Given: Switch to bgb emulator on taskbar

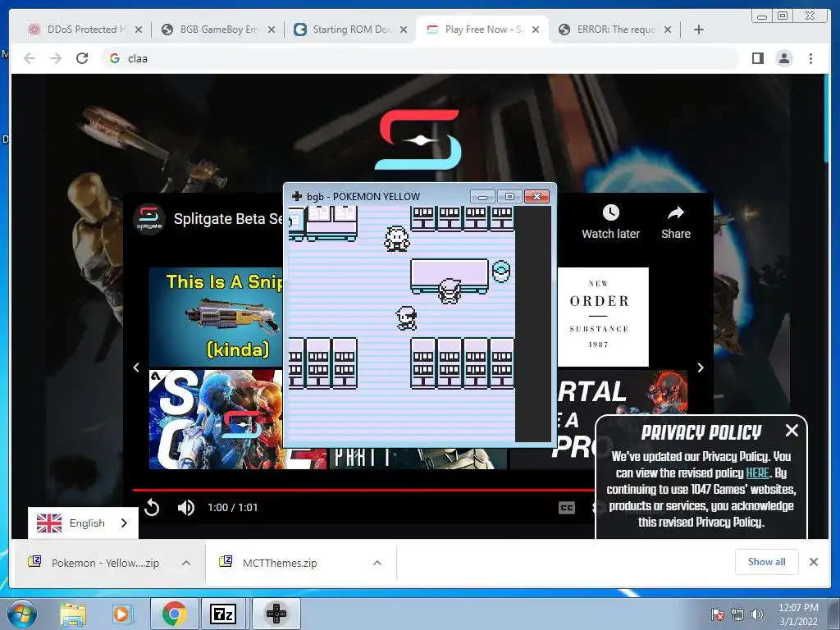Looking at the screenshot, I should [x=276, y=614].
